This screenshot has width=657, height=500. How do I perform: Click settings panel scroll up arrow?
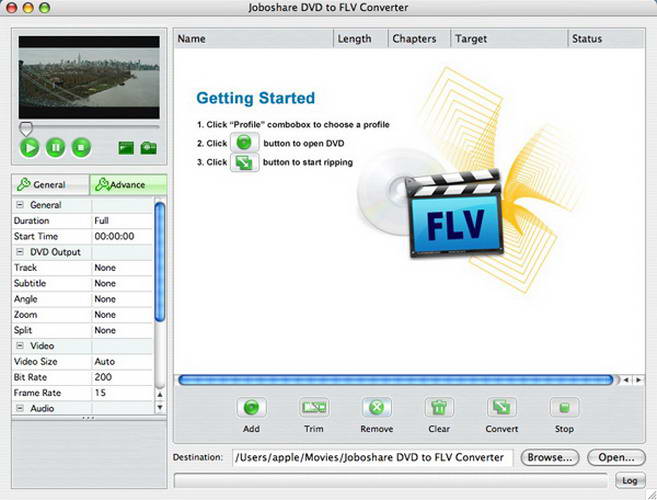[x=160, y=394]
